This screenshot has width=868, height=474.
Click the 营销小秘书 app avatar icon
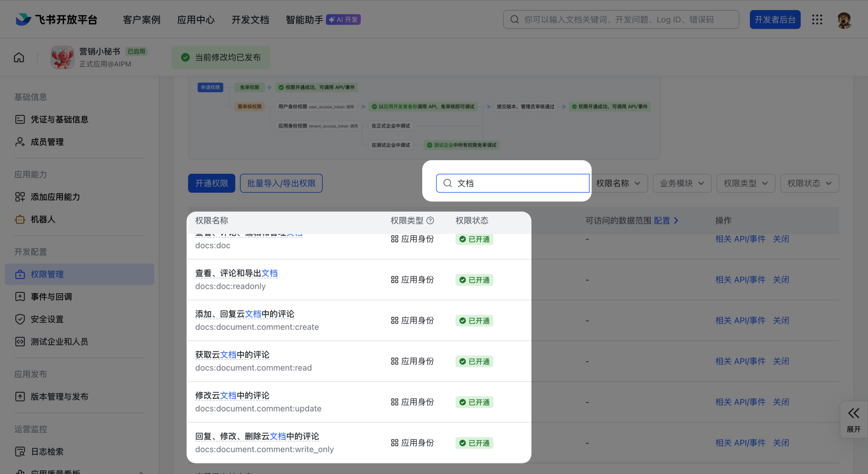click(x=62, y=57)
